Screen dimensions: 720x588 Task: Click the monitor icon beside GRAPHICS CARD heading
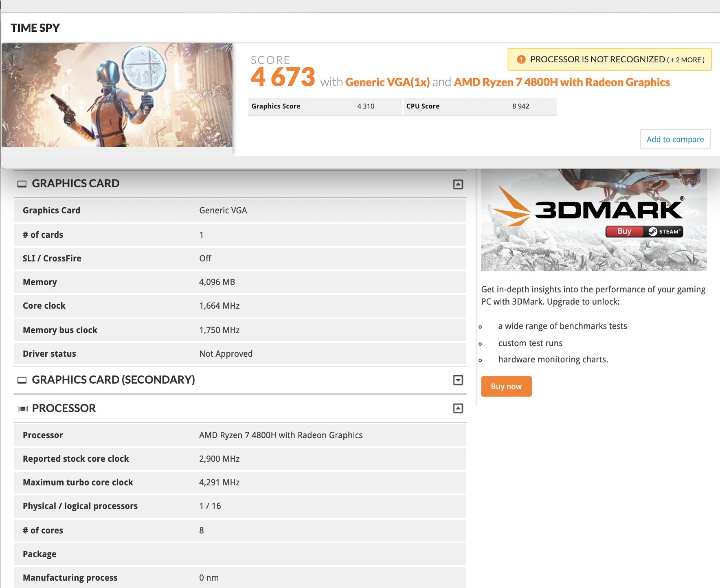[22, 184]
